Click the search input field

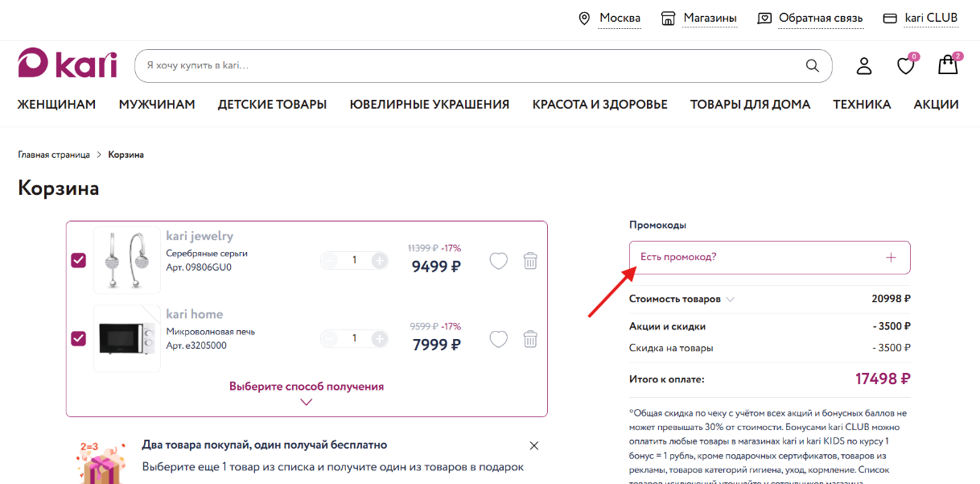[467, 65]
